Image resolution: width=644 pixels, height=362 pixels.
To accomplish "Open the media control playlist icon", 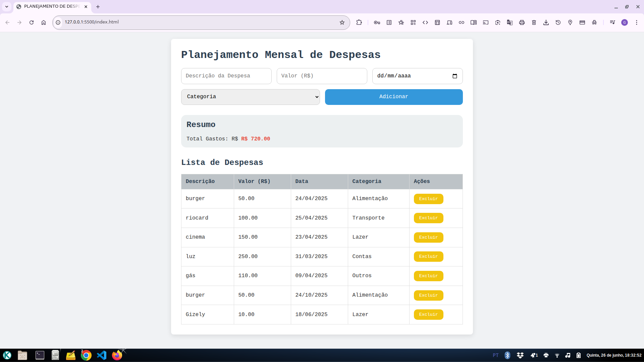I will (x=612, y=22).
